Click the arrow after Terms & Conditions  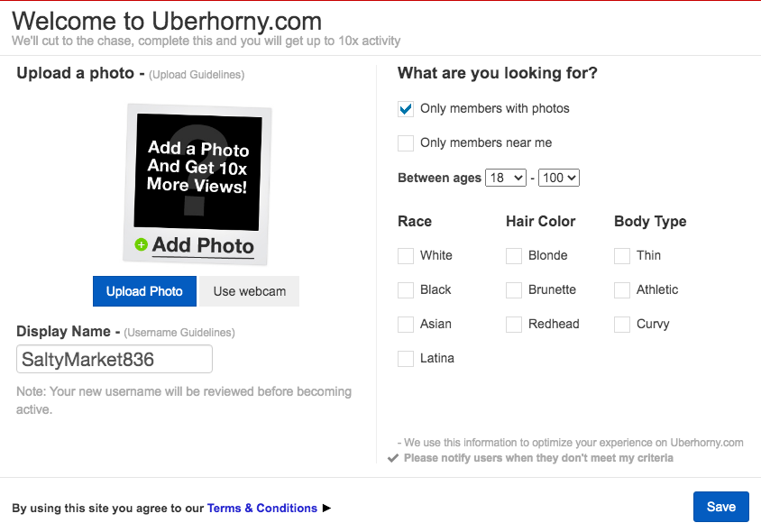[x=326, y=508]
